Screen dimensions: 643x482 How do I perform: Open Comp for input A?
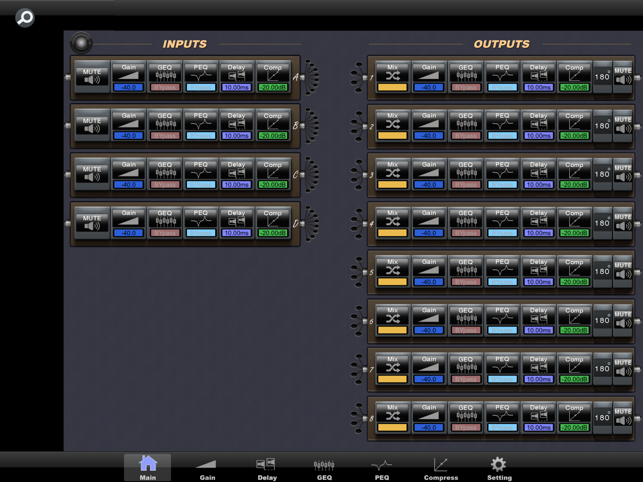pyautogui.click(x=273, y=76)
